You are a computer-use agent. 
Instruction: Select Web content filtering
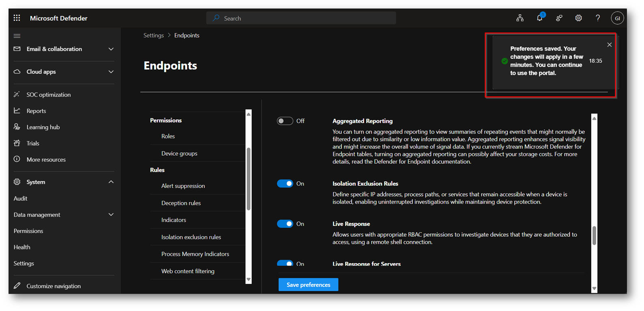coord(188,271)
